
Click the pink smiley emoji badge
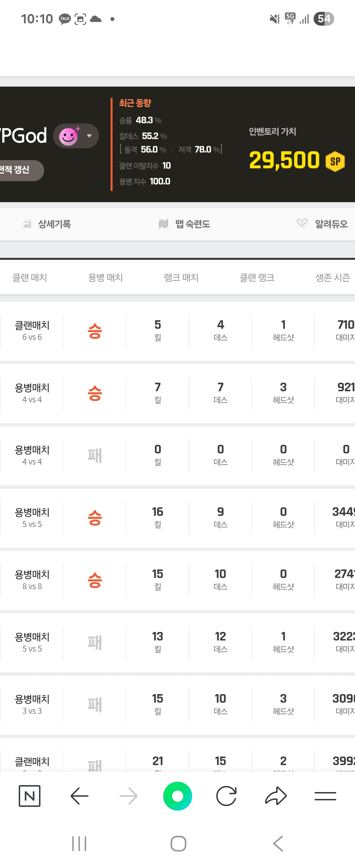(x=69, y=136)
